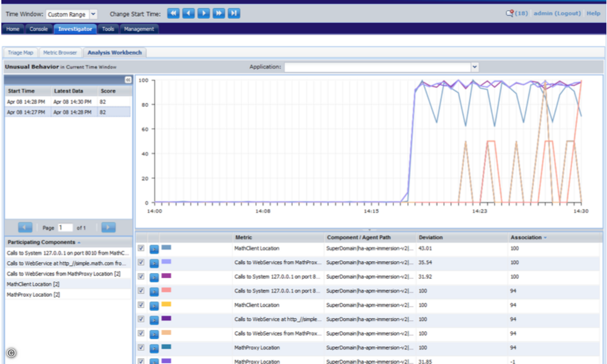The height and width of the screenshot is (364, 607).
Task: Sort table by Deviation column header
Action: coord(430,237)
